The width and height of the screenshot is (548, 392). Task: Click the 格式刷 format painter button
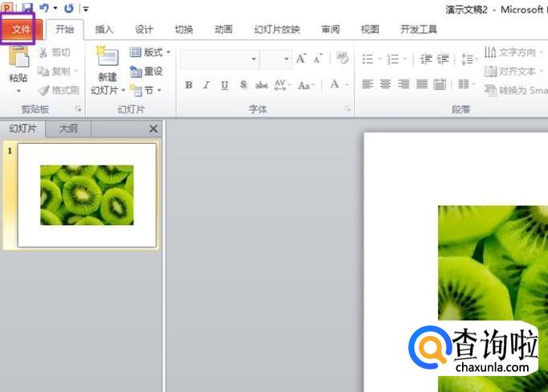pyautogui.click(x=59, y=91)
